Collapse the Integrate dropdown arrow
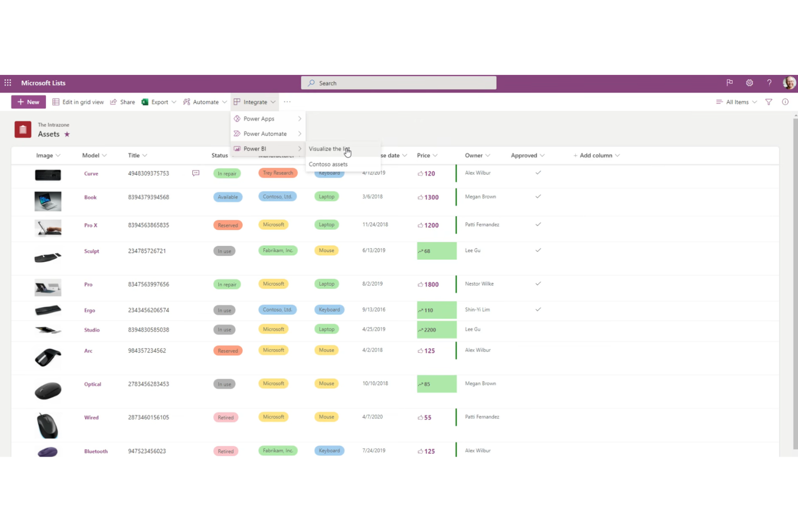 point(273,102)
